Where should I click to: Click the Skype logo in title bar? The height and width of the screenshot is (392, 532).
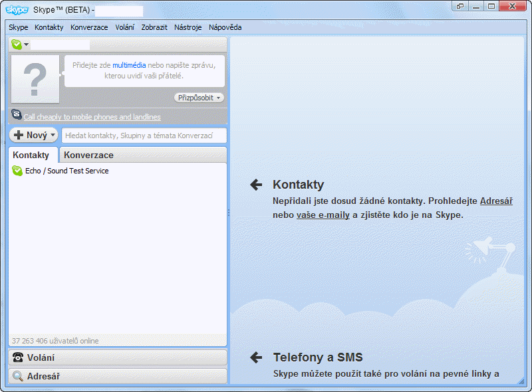(x=17, y=10)
